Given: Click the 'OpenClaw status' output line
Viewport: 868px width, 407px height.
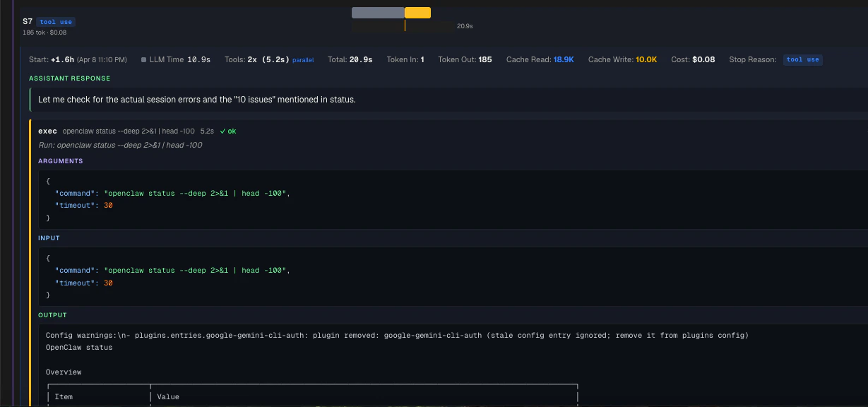Looking at the screenshot, I should point(79,348).
